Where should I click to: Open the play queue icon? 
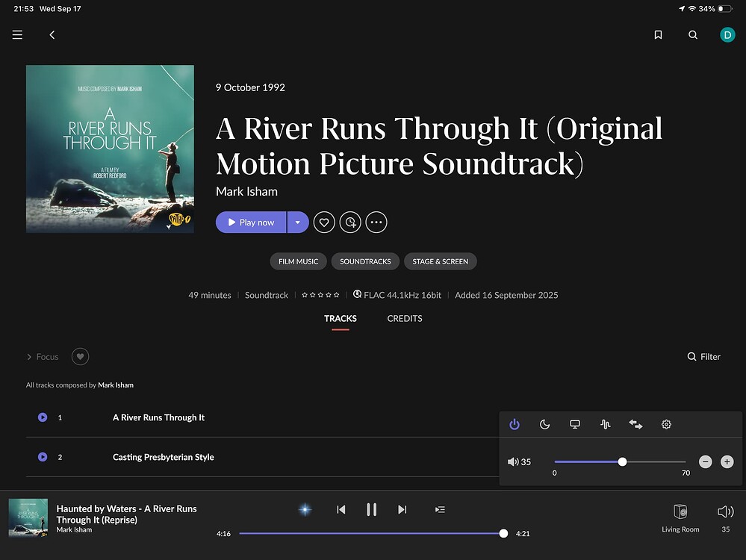click(440, 509)
